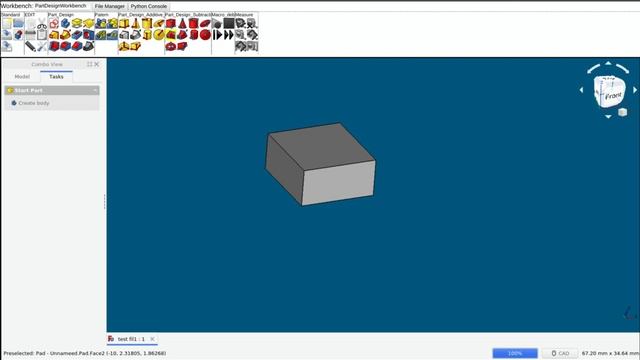Insert a subtractive torus primitive
The height and width of the screenshot is (360, 640).
click(171, 46)
